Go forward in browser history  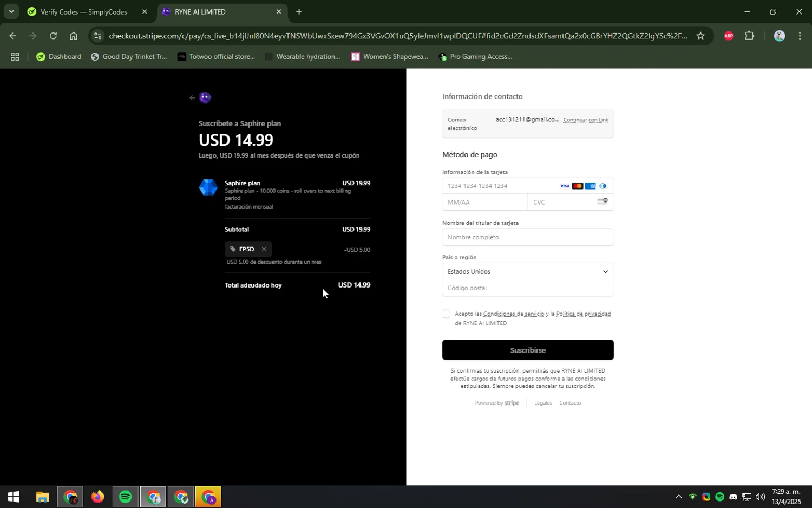[x=32, y=36]
